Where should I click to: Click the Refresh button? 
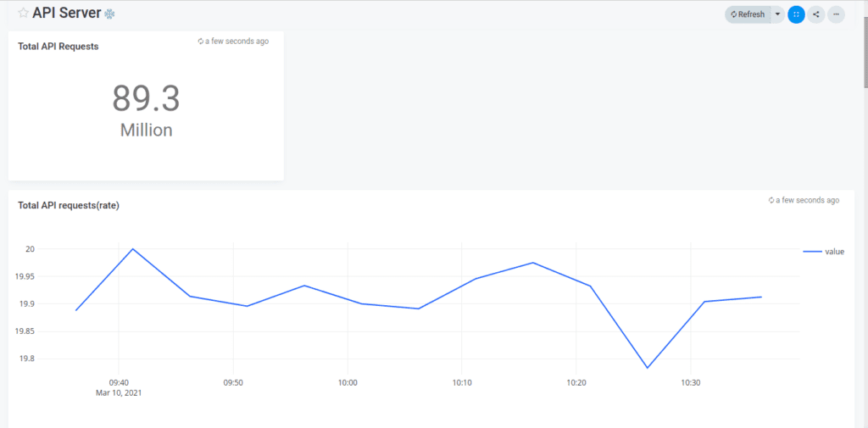(747, 14)
